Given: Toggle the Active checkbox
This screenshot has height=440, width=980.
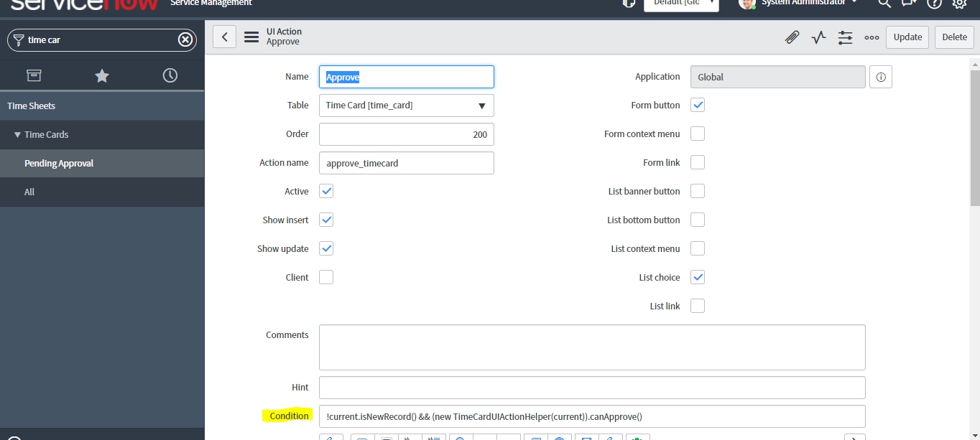Looking at the screenshot, I should (326, 191).
